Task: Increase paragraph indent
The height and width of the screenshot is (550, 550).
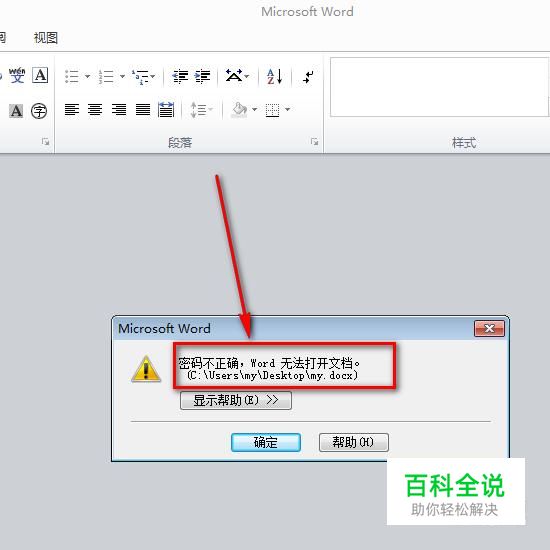Action: coord(202,76)
